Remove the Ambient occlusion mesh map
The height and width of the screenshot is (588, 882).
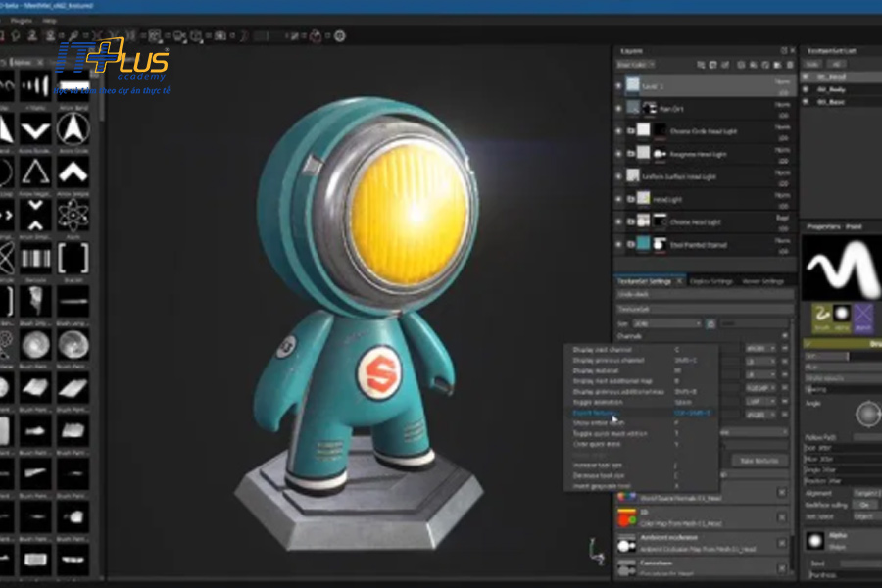(x=782, y=541)
